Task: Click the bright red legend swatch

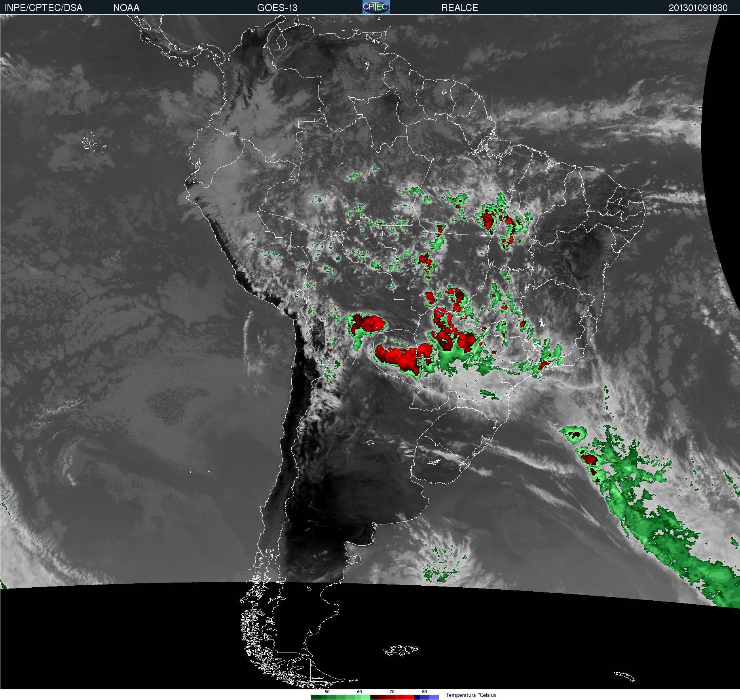Action: [409, 697]
